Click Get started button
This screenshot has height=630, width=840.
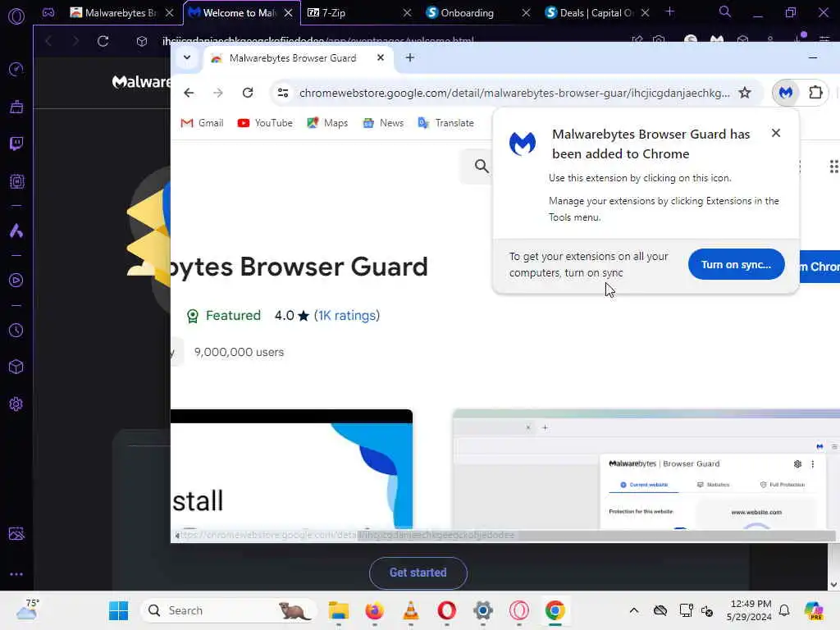[x=418, y=573]
